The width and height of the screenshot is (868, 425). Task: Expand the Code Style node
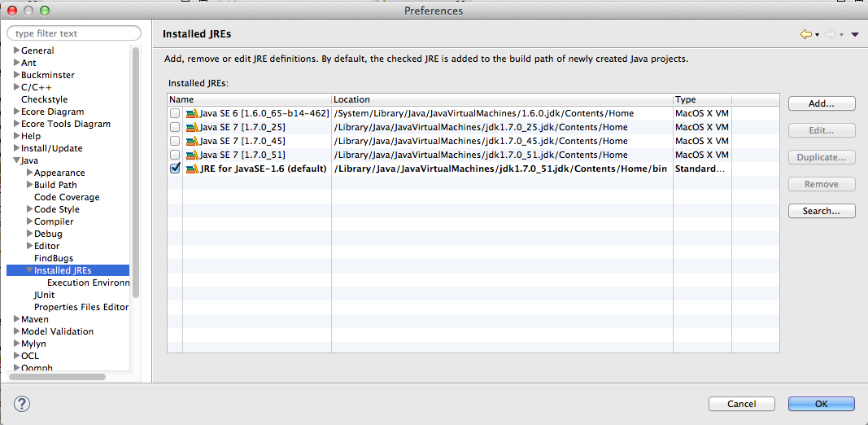(30, 209)
